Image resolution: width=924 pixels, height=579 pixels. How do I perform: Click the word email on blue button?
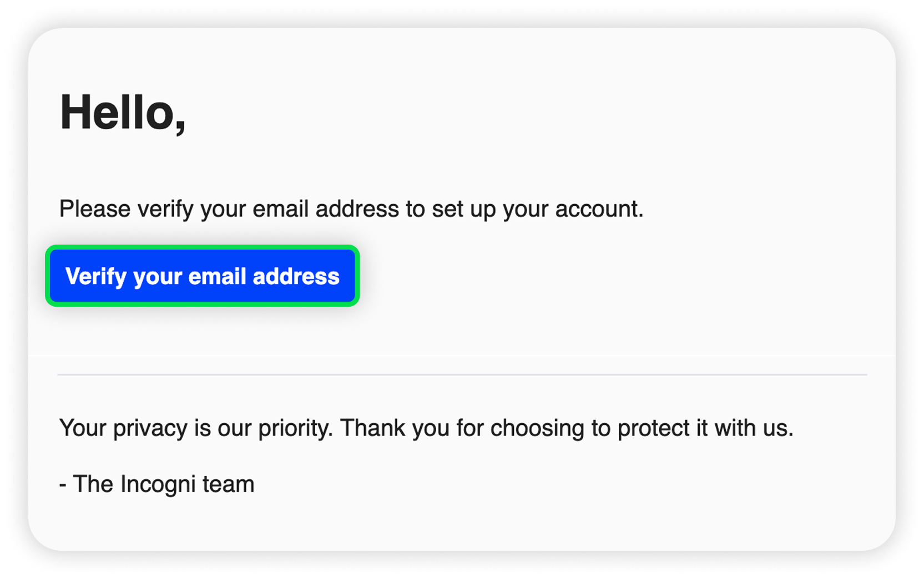[x=217, y=276]
